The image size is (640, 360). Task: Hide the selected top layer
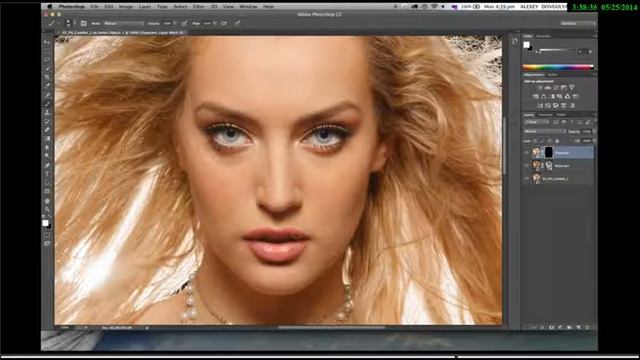point(527,153)
